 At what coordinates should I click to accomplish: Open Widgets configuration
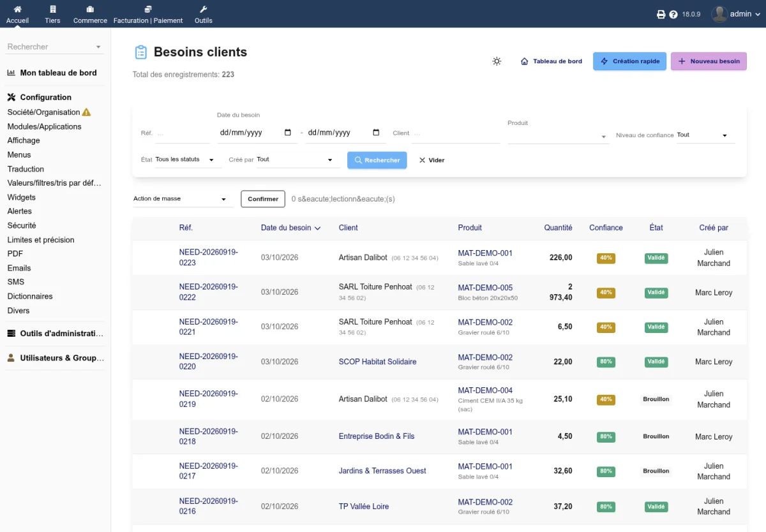pyautogui.click(x=21, y=197)
